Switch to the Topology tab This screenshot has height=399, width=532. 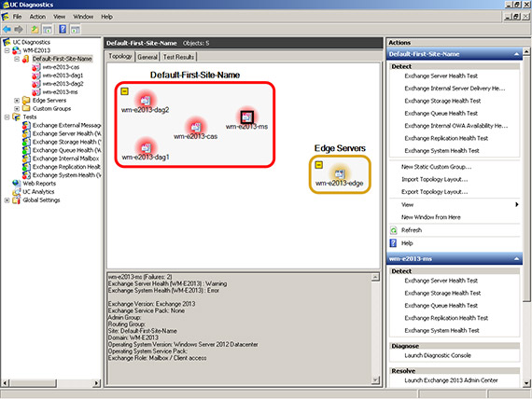(120, 56)
